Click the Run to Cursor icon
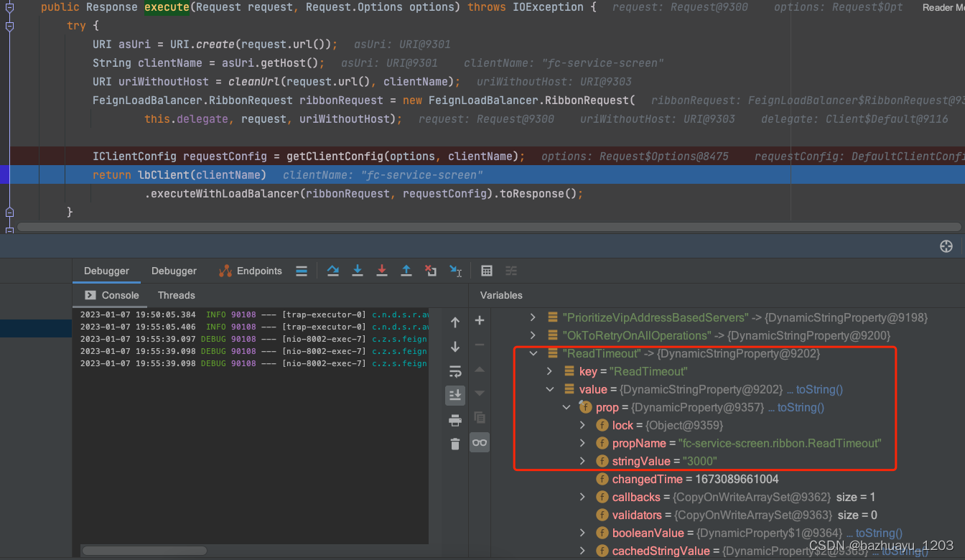Image resolution: width=965 pixels, height=560 pixels. (455, 271)
